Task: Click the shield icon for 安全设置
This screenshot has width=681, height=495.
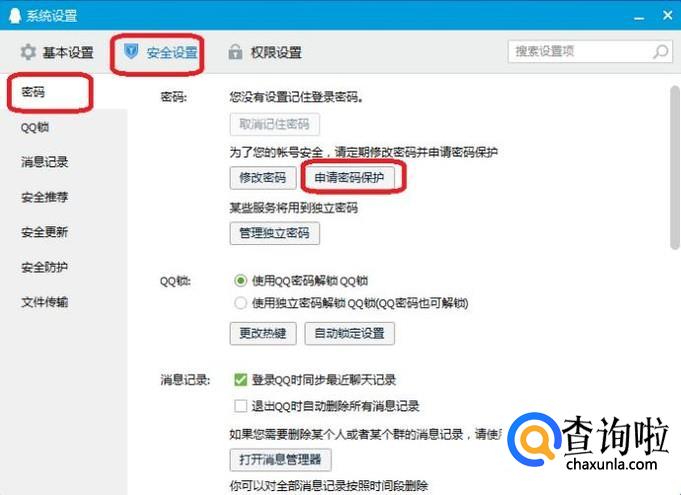Action: [131, 51]
